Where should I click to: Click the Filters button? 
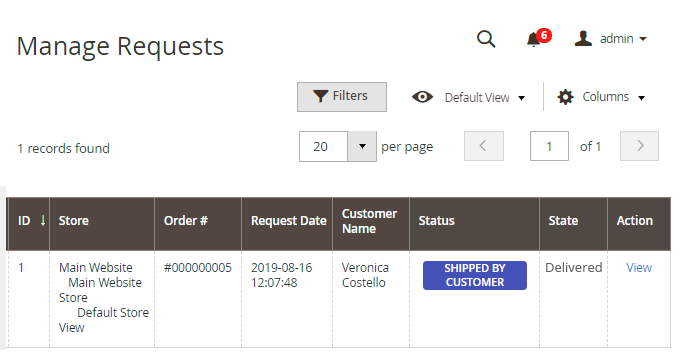pos(342,97)
